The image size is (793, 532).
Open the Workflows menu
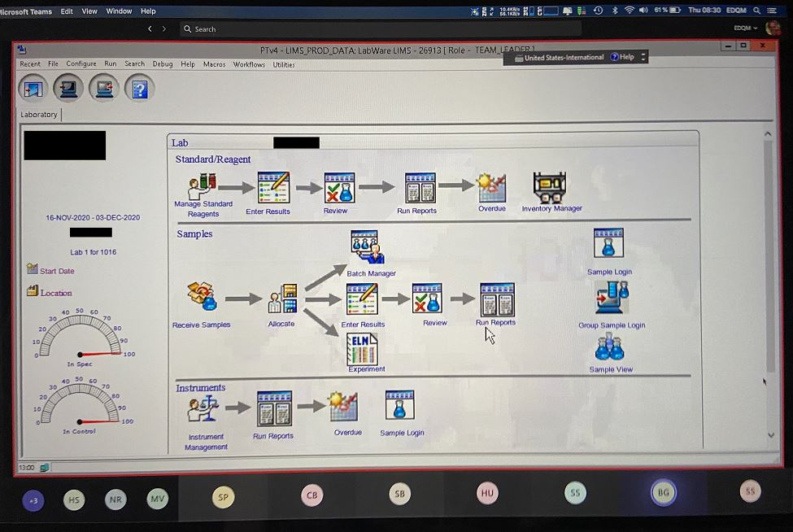click(x=249, y=64)
